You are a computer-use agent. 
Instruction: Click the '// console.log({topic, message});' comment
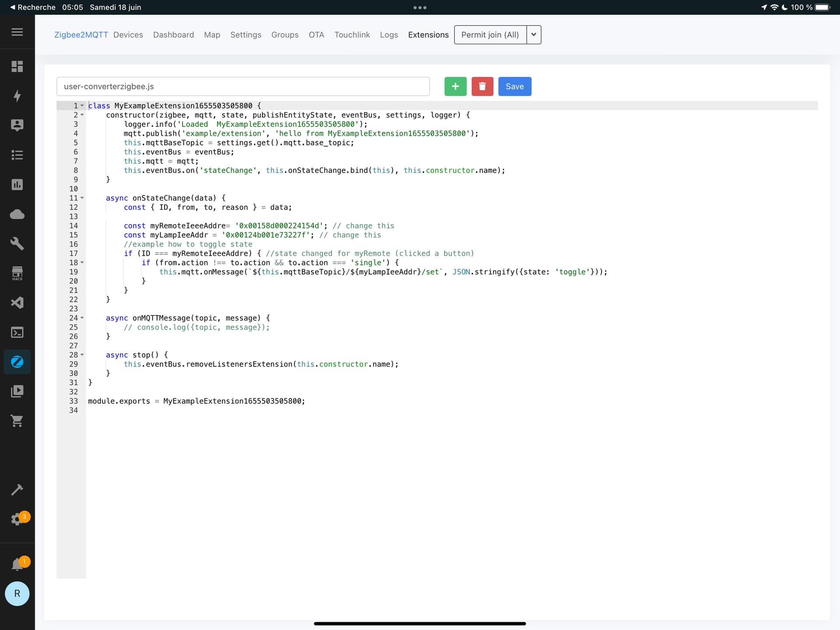(x=196, y=327)
